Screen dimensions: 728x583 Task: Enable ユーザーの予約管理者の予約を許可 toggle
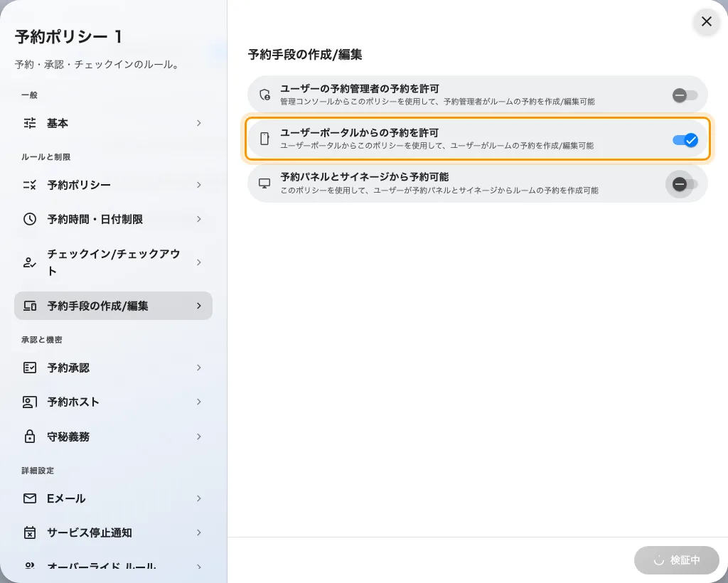(x=685, y=95)
